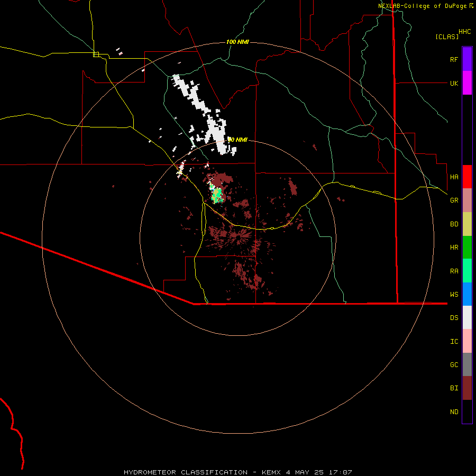Click the BI legend label
This screenshot has width=476, height=476.
454,388
